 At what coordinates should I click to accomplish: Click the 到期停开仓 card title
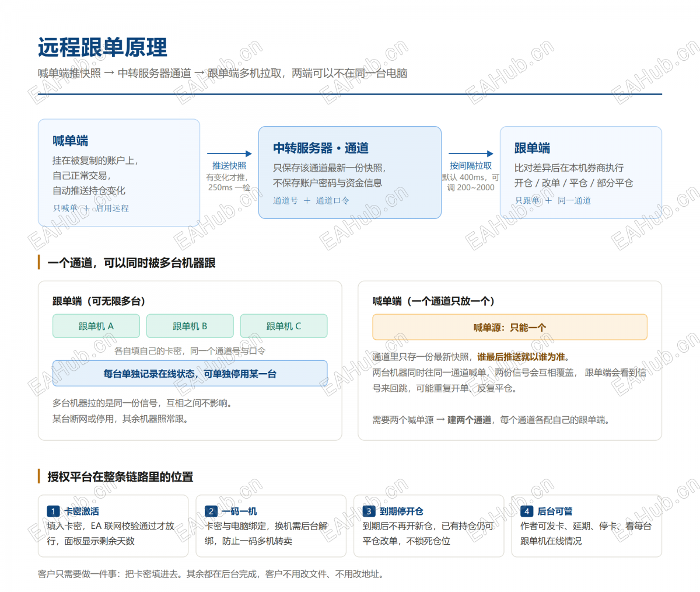point(401,511)
